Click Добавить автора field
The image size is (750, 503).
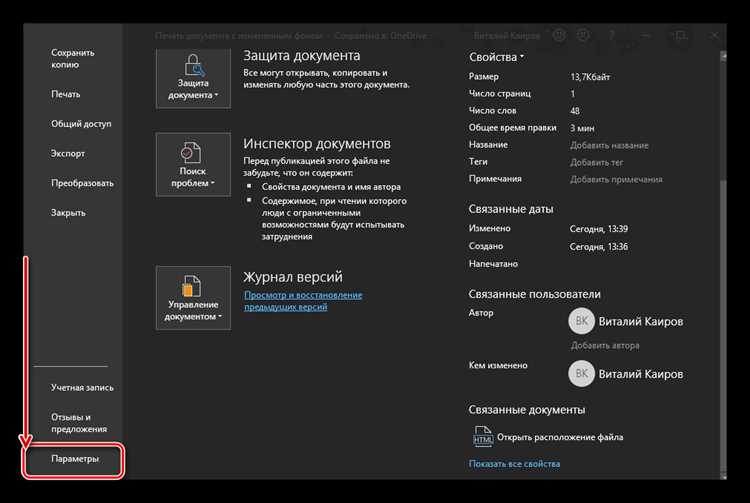tap(605, 345)
